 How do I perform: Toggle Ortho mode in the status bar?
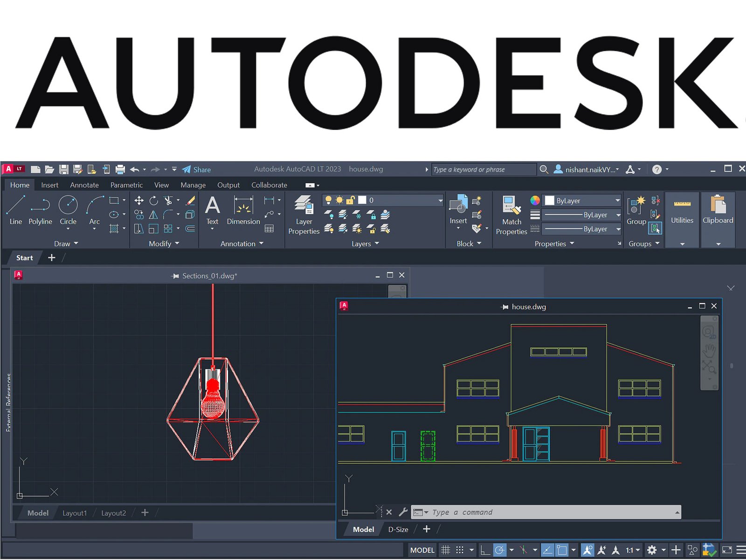pyautogui.click(x=485, y=550)
